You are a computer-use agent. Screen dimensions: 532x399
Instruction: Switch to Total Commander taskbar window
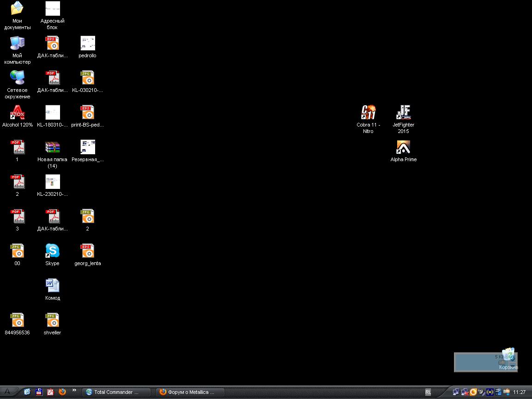(x=116, y=392)
